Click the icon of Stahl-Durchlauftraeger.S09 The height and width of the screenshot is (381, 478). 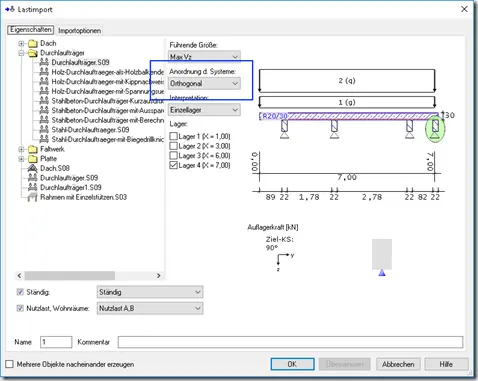44,130
